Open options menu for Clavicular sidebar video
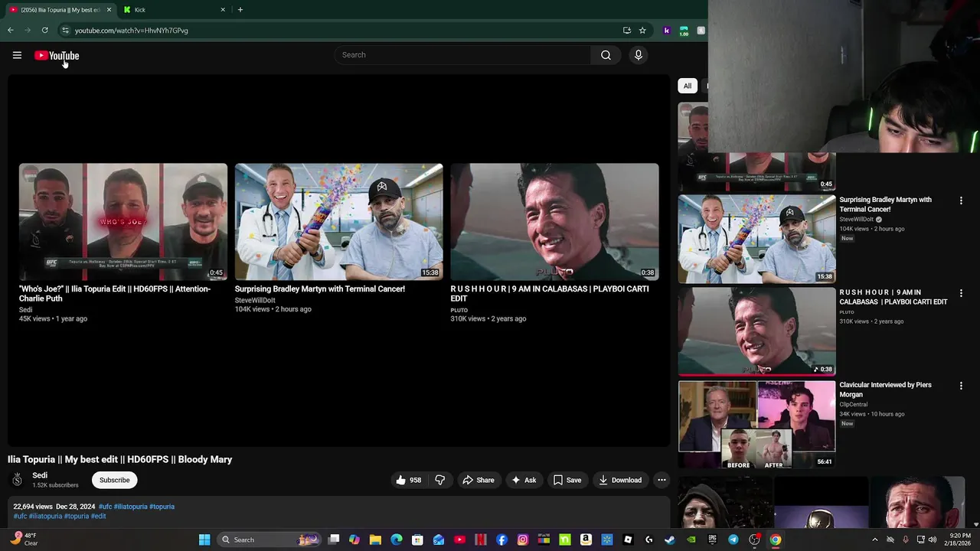980x551 pixels. 961,386
